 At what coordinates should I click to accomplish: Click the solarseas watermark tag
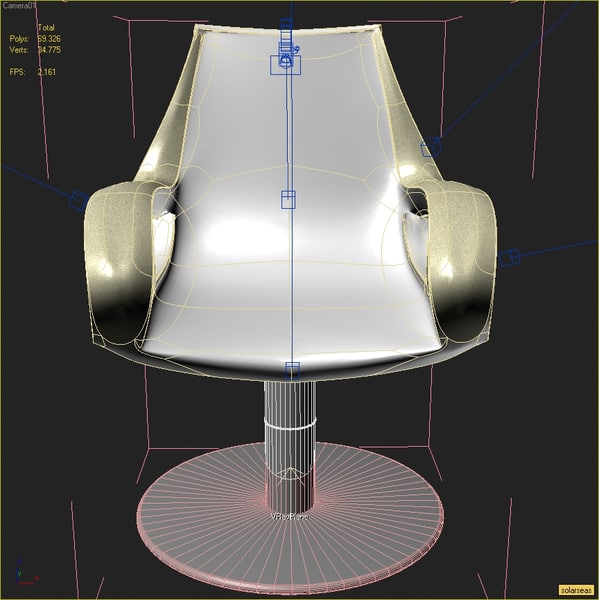click(x=577, y=590)
